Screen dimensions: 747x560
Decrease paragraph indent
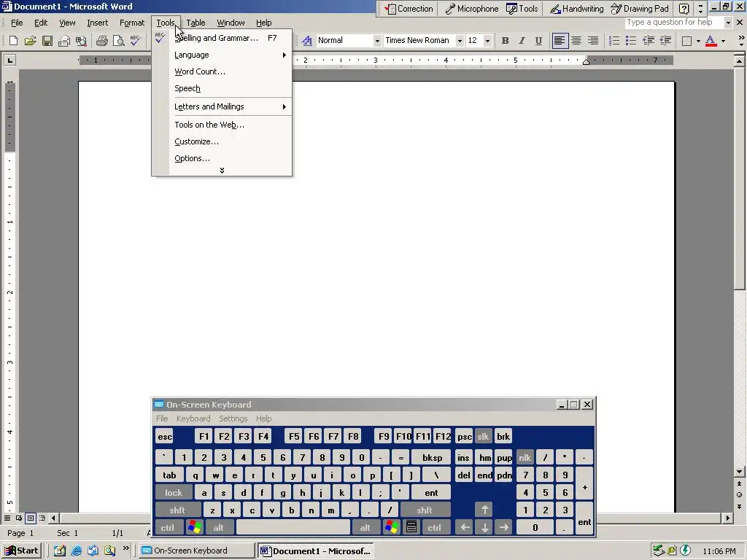(x=649, y=41)
